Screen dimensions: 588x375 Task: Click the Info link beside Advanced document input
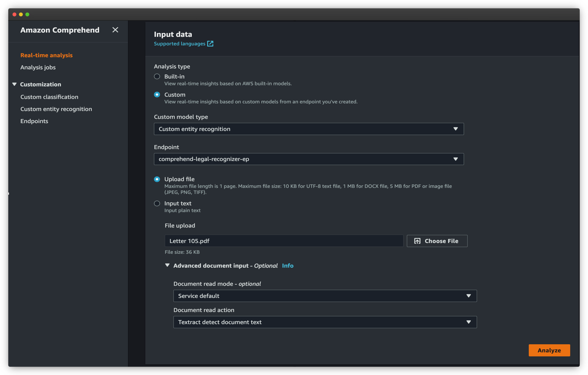pos(287,266)
